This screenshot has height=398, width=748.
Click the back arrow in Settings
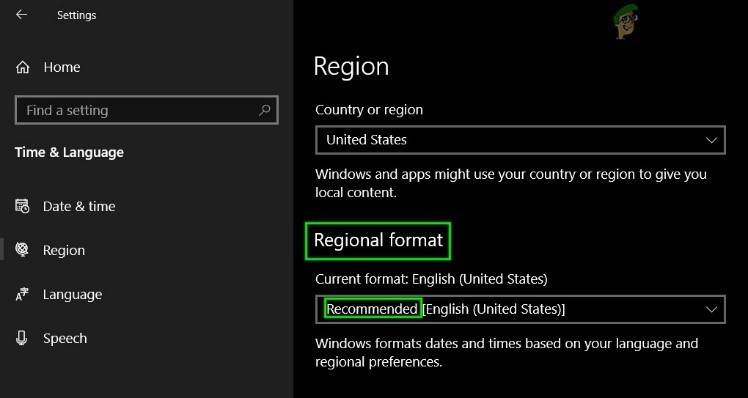[21, 15]
